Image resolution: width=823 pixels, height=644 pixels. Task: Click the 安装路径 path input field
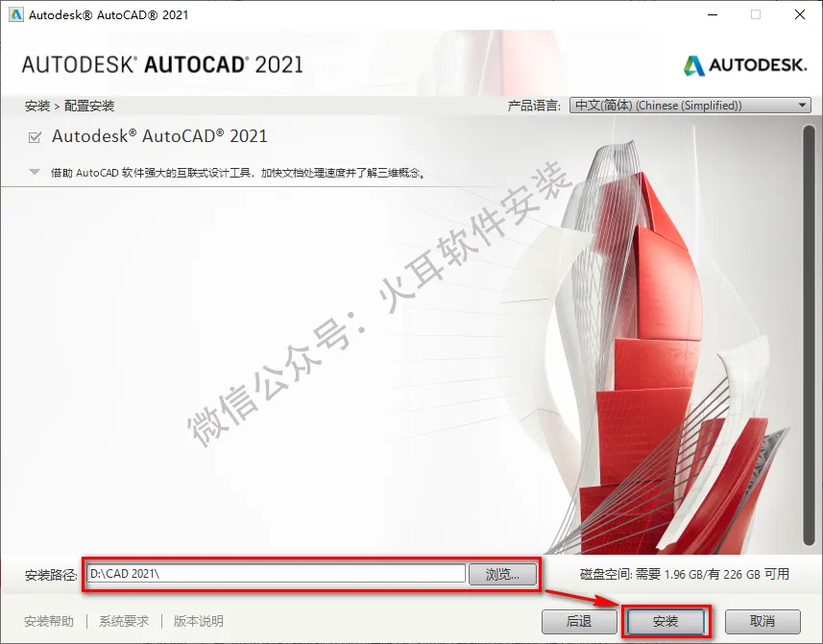276,574
